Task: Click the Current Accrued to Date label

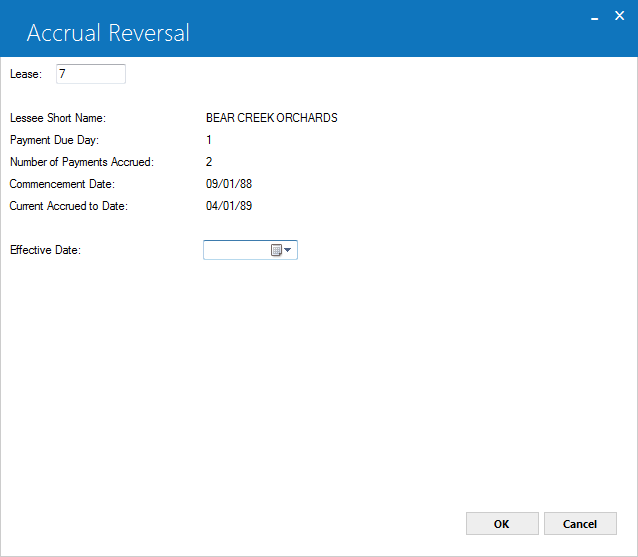Action: [x=69, y=206]
